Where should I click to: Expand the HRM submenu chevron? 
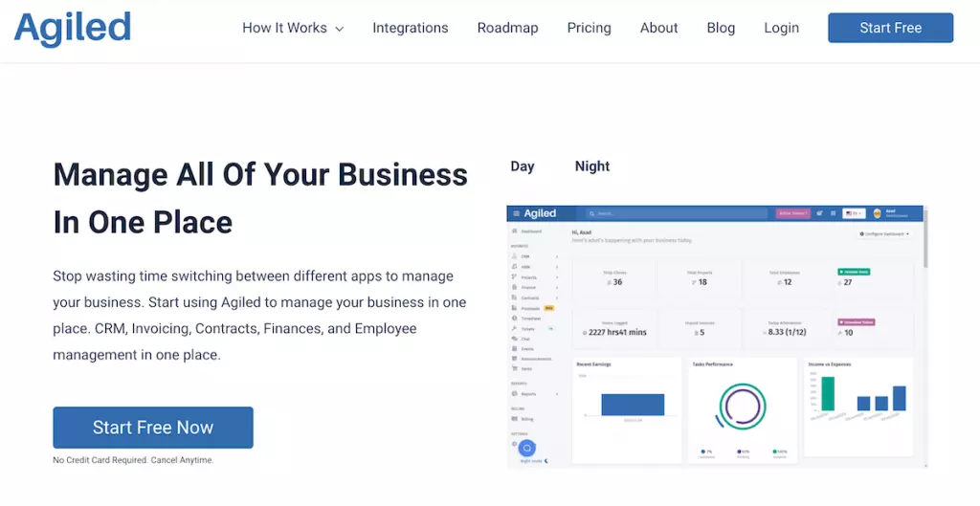click(557, 267)
